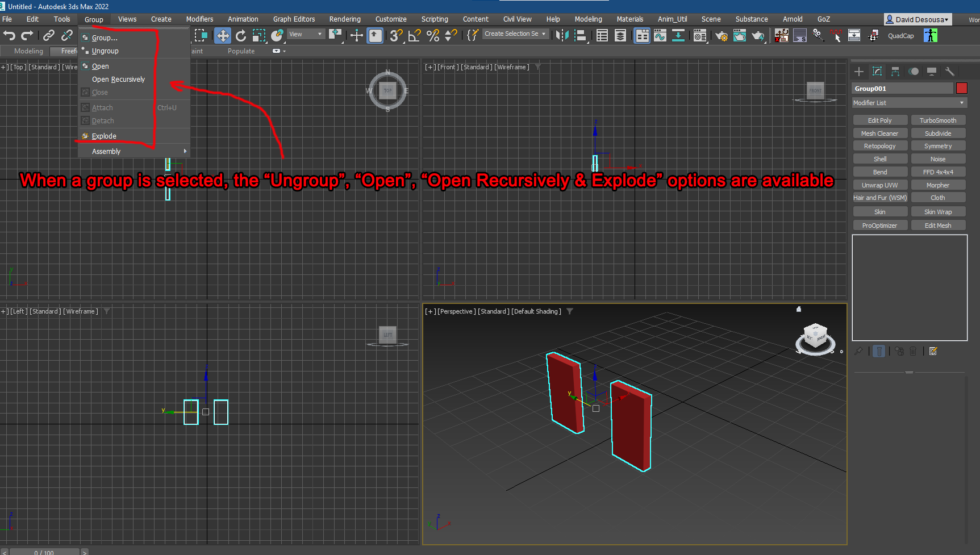Open the Material Editor icon

tap(699, 35)
